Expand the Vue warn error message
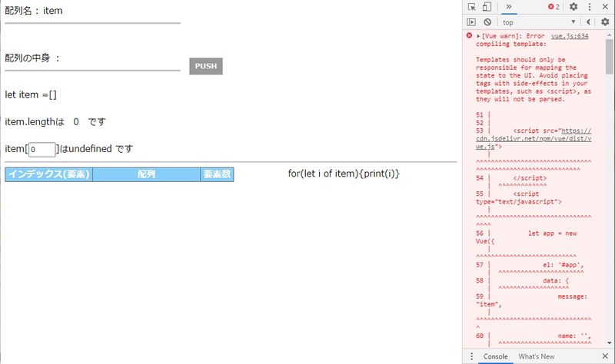Viewport: 615px width, 364px height. 478,36
